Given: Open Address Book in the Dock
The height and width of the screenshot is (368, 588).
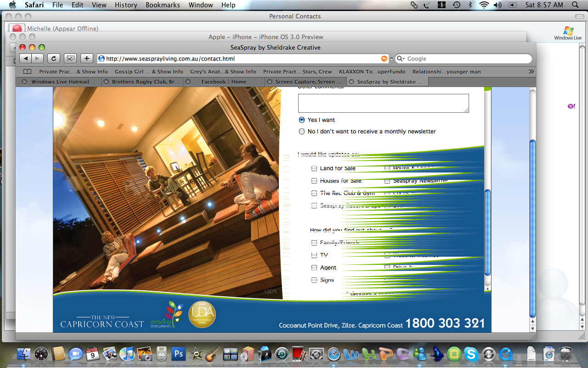Looking at the screenshot, I should tap(58, 354).
